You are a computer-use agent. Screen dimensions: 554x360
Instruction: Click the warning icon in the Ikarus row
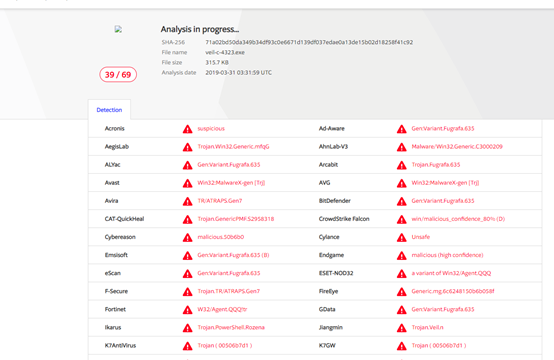[188, 328]
